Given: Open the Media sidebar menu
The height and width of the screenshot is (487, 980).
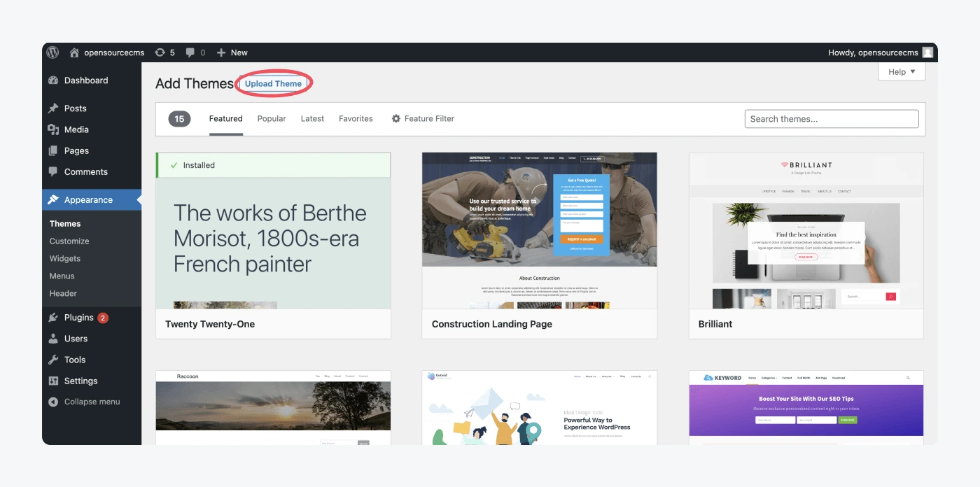Looking at the screenshot, I should tap(76, 129).
